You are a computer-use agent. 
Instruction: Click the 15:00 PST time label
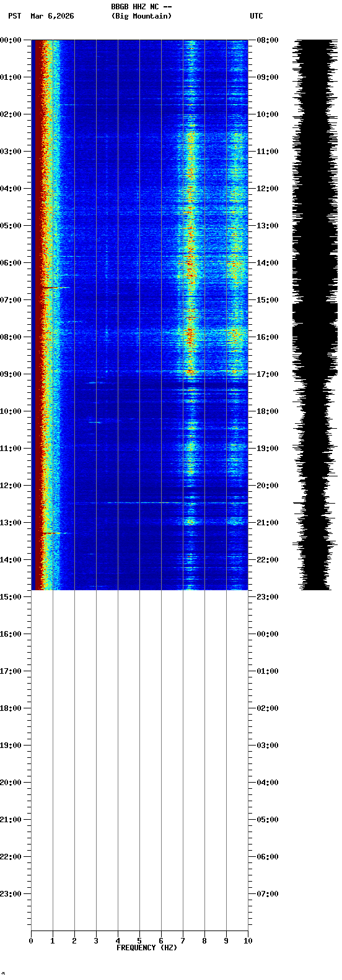pyautogui.click(x=11, y=597)
